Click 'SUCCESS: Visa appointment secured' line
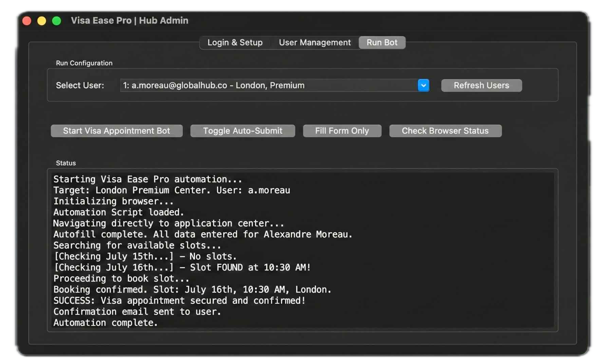Viewport: 608px width, 364px height. pyautogui.click(x=179, y=301)
